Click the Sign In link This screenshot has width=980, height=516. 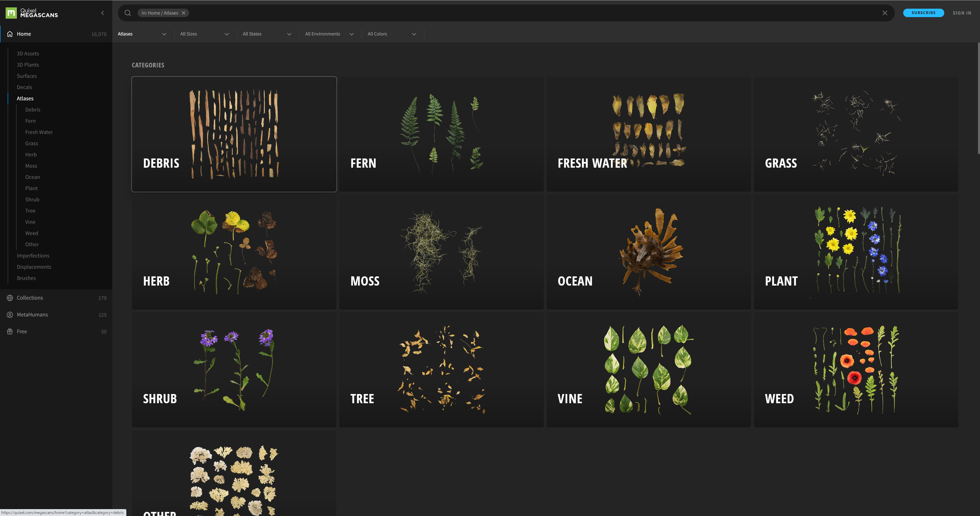(x=962, y=13)
